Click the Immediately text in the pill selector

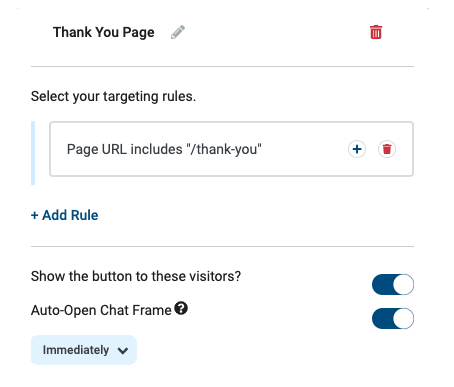76,350
